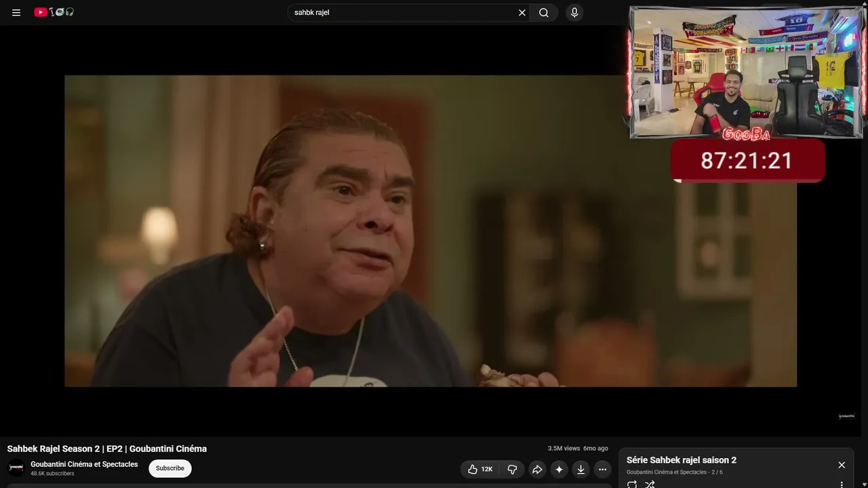Toggle shuffle playlist
The width and height of the screenshot is (868, 488).
pos(650,484)
